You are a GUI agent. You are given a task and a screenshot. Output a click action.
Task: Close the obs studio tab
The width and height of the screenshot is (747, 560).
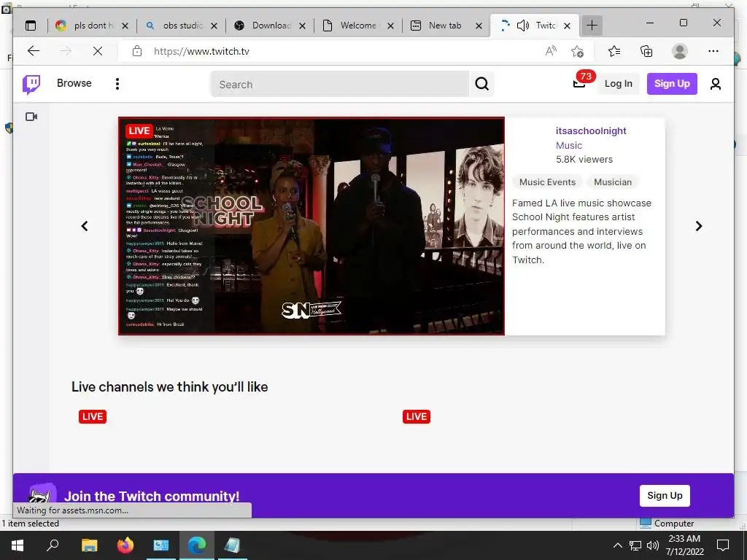[214, 26]
